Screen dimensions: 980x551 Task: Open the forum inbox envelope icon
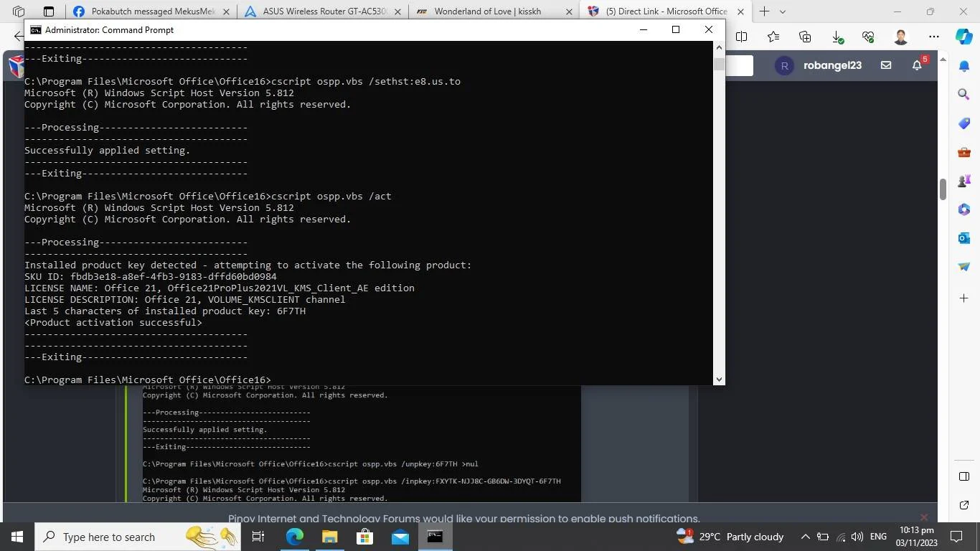(x=886, y=65)
